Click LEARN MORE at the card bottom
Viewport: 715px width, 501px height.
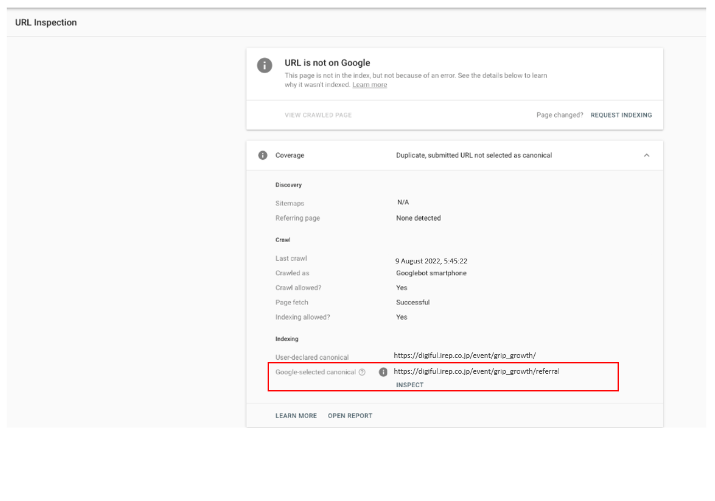(296, 415)
